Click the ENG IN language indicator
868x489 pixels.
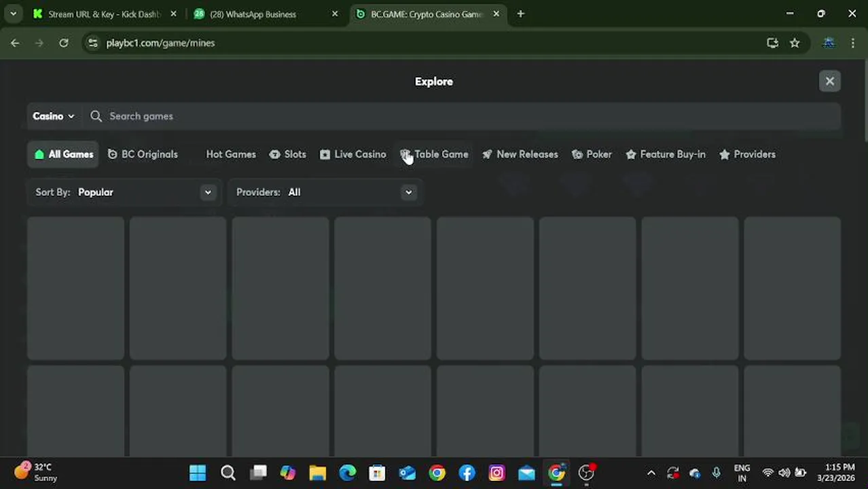pyautogui.click(x=742, y=473)
